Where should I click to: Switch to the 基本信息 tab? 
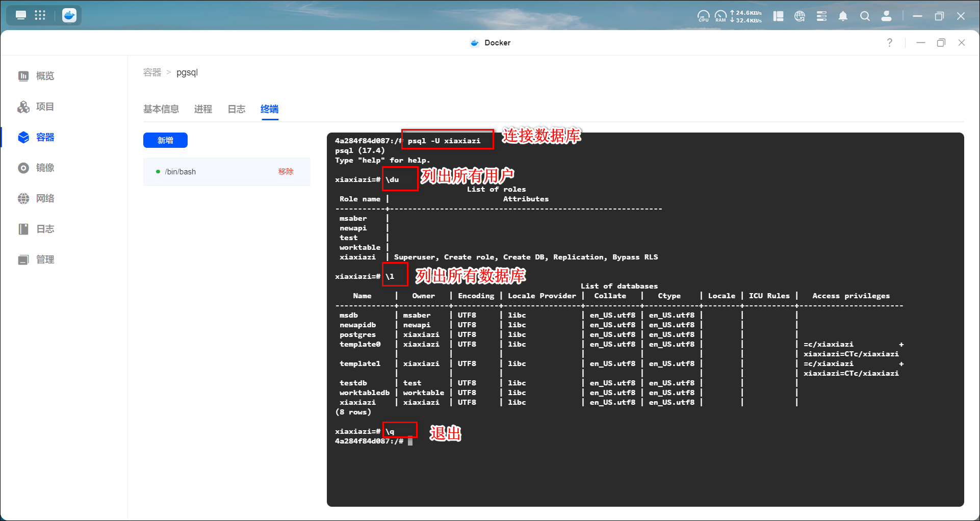[161, 109]
